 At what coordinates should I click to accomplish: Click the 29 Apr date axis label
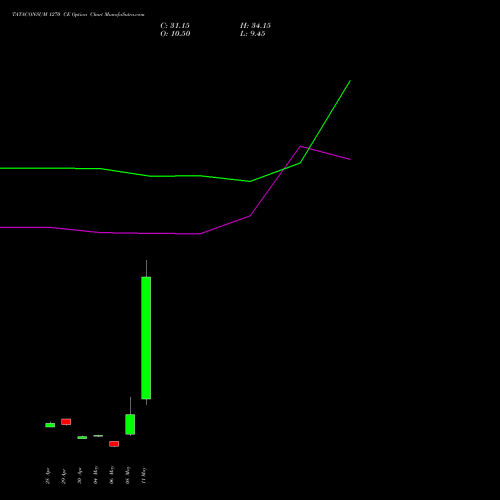64,476
